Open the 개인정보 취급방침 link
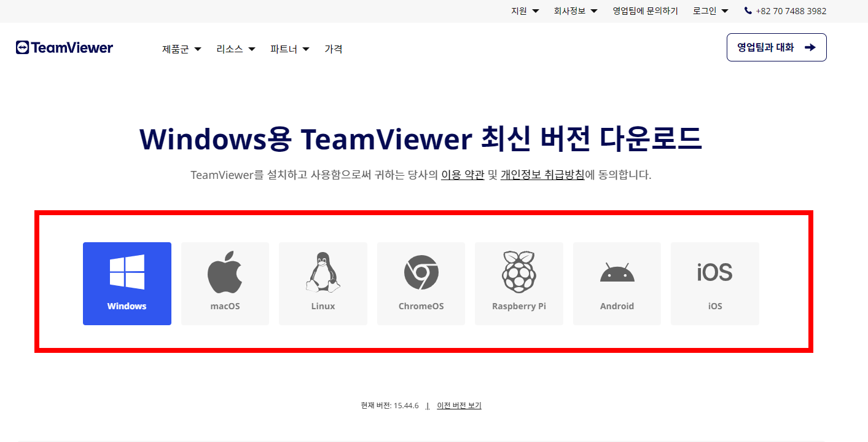This screenshot has width=868, height=442. 542,175
